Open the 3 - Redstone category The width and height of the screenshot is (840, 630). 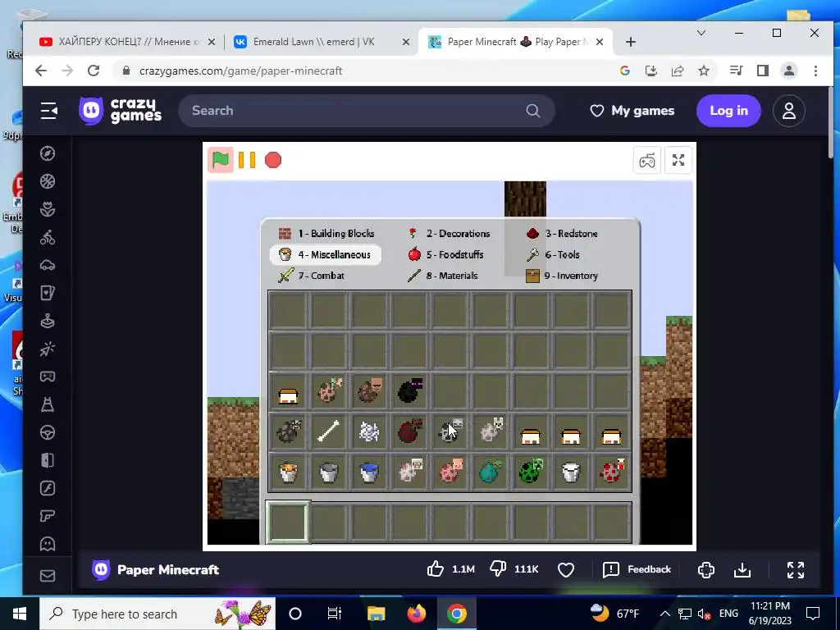click(562, 234)
